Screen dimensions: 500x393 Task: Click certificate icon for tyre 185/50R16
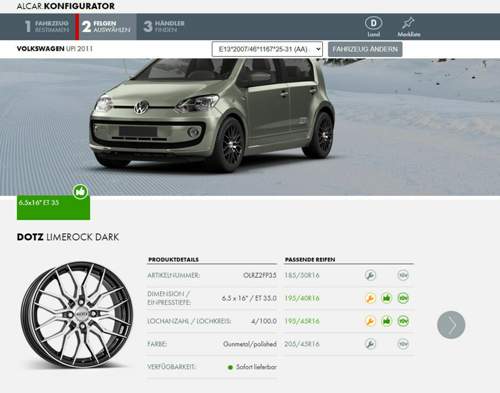coord(403,275)
